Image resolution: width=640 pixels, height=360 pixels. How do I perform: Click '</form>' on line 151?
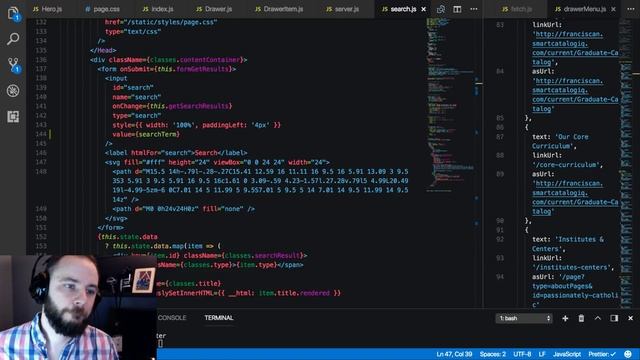[x=111, y=227]
